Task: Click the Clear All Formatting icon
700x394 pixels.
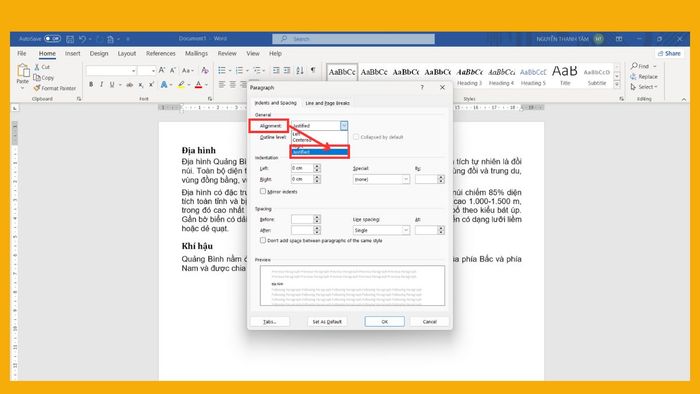Action: click(x=205, y=70)
